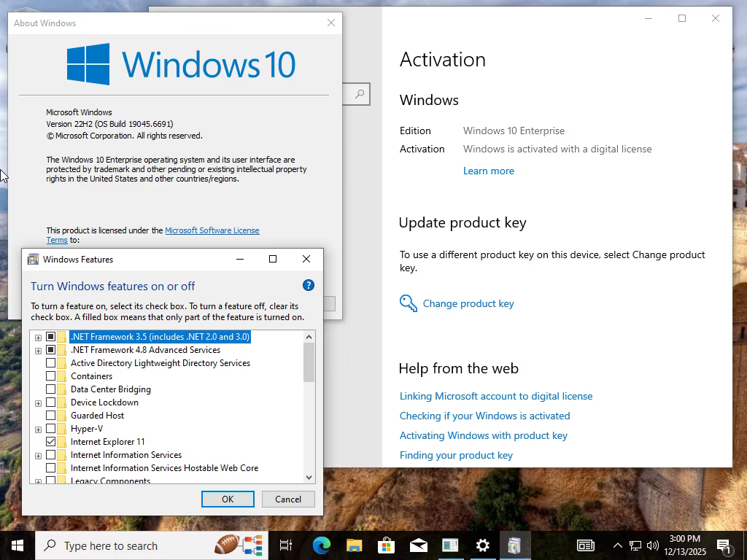The image size is (747, 560).
Task: Enable the Containers feature checkbox
Action: 50,376
